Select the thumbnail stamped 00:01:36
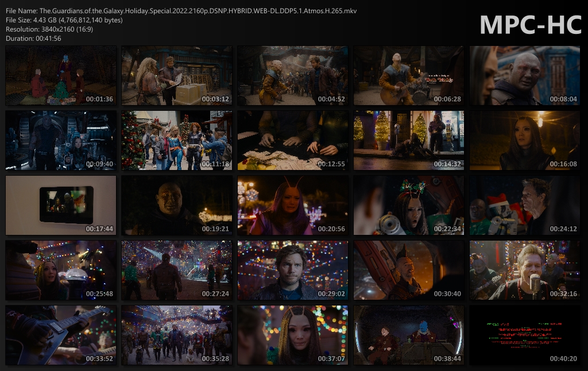The image size is (588, 371). click(61, 75)
